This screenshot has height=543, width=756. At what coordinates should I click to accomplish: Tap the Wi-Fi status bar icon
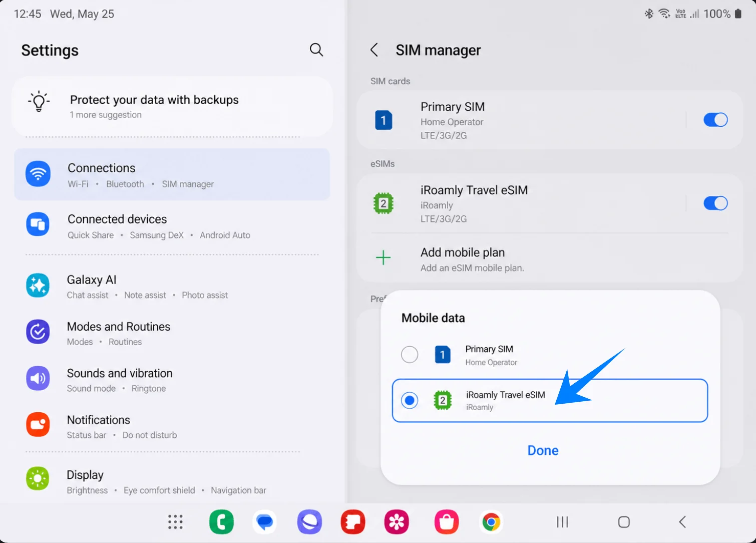click(664, 14)
